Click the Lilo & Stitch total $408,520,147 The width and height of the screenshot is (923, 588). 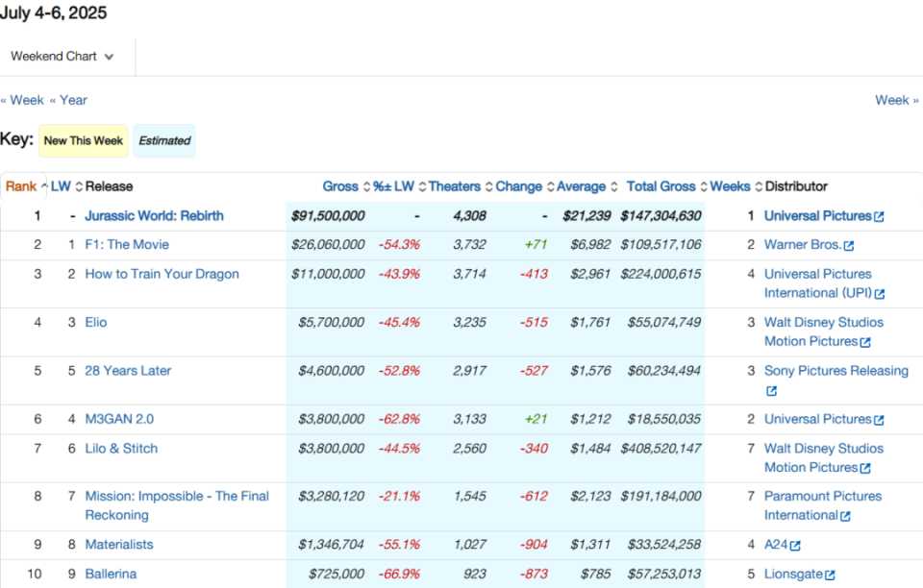point(661,448)
